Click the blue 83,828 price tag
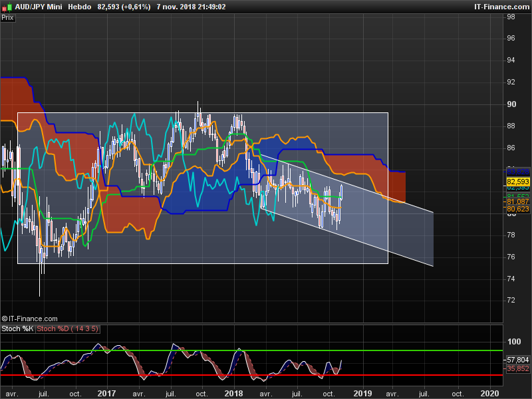The width and height of the screenshot is (532, 399). tap(518, 172)
